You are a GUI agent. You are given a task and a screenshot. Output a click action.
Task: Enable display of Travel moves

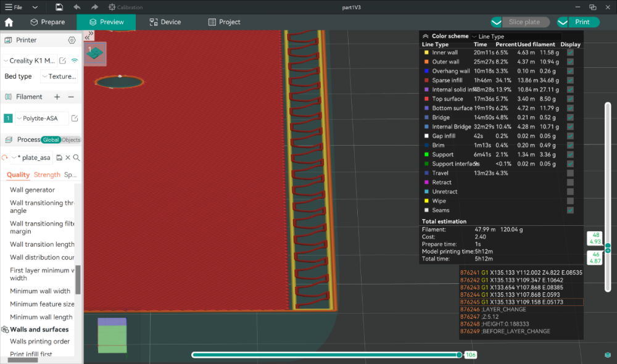570,173
